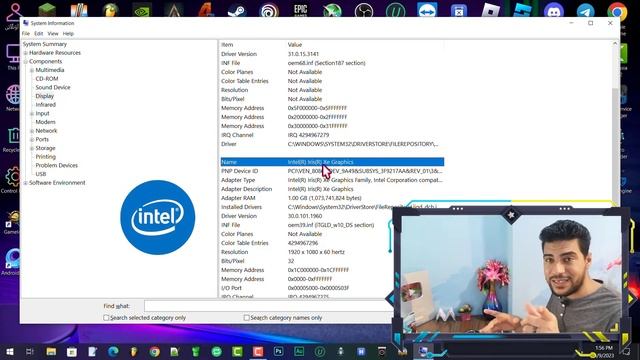
Task: Select the Modem category
Action: 45,122
